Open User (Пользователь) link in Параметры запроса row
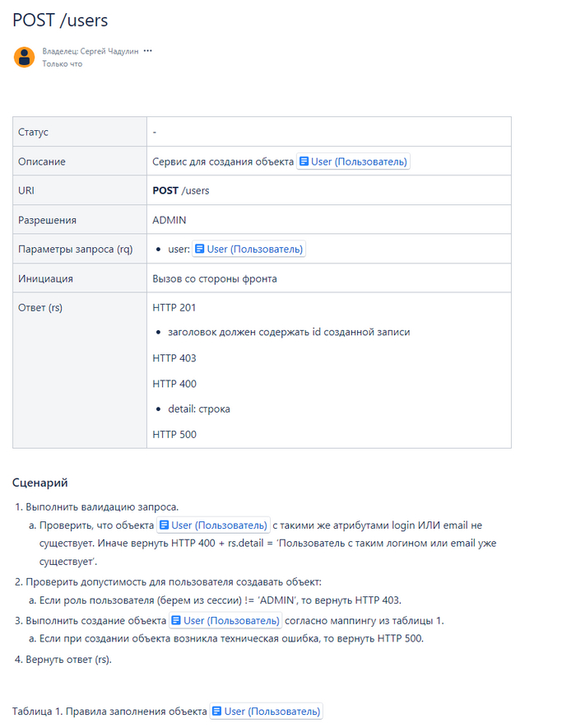The height and width of the screenshot is (728, 576). pos(255,249)
